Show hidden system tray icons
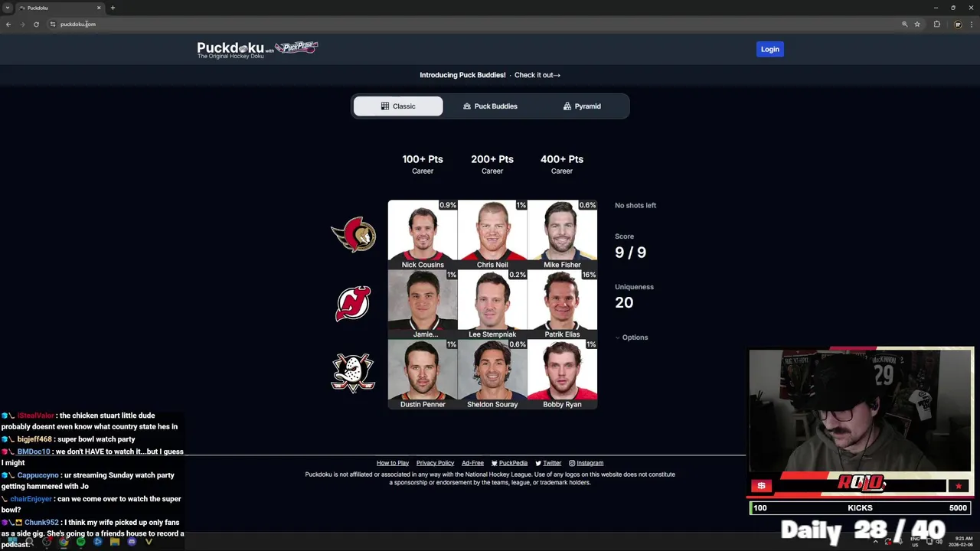The height and width of the screenshot is (551, 980). point(876,542)
